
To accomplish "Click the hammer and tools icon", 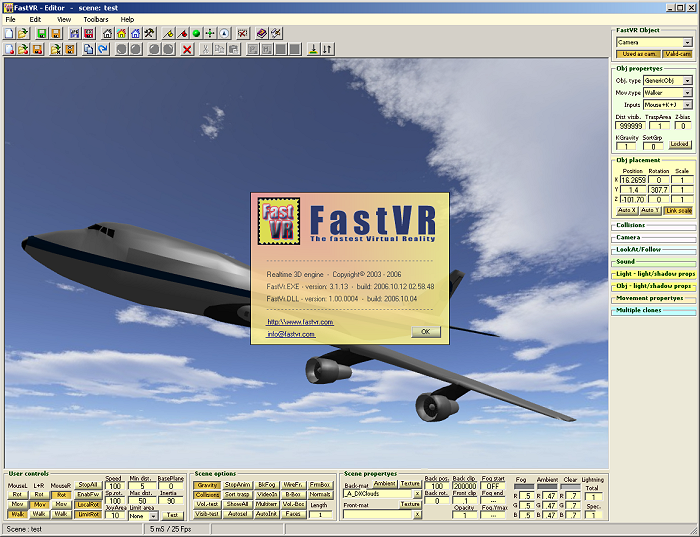I will (x=150, y=33).
